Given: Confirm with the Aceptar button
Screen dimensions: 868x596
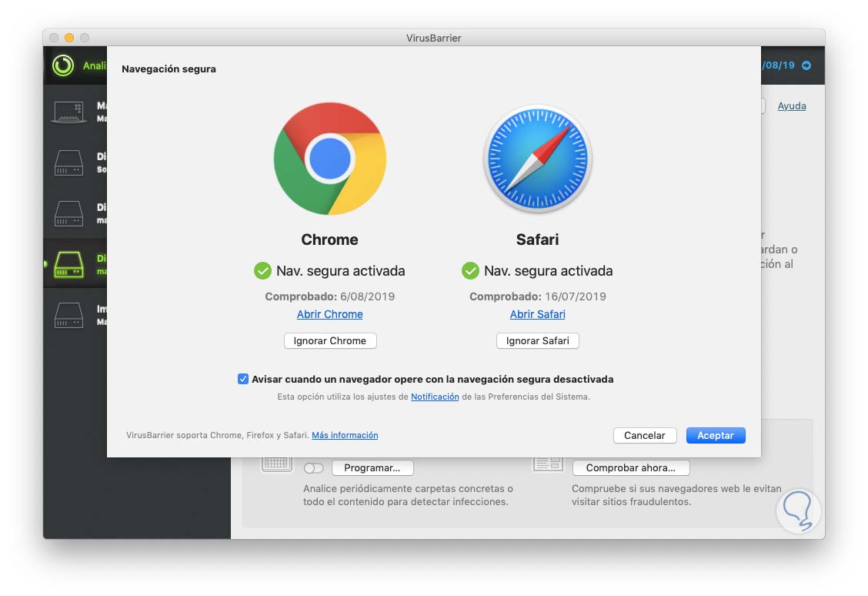Looking at the screenshot, I should (x=716, y=435).
